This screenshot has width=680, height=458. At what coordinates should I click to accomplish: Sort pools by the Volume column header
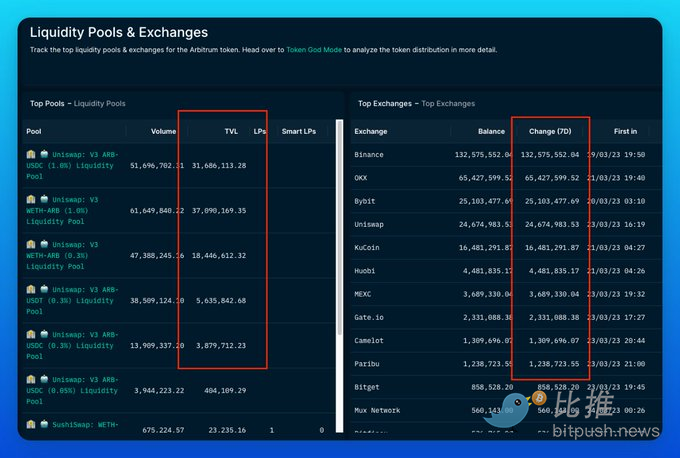tap(163, 131)
